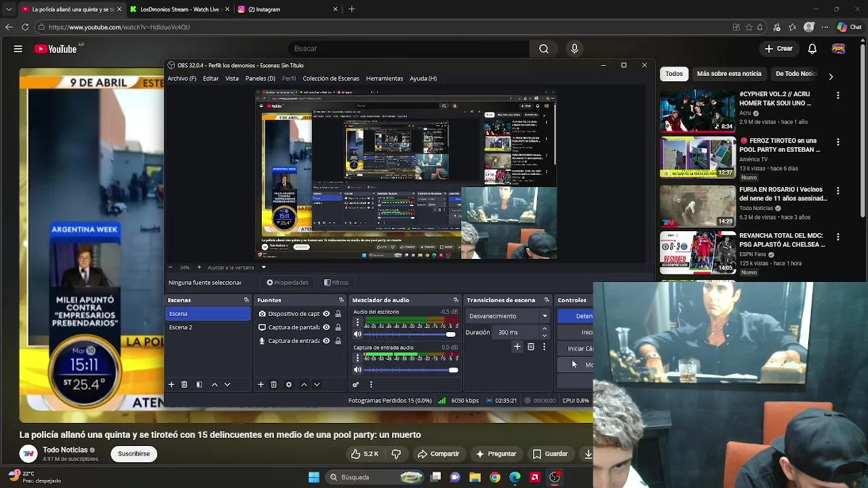Screen dimensions: 868x488
Task: Decrease transition duration stepper down
Action: (x=544, y=335)
